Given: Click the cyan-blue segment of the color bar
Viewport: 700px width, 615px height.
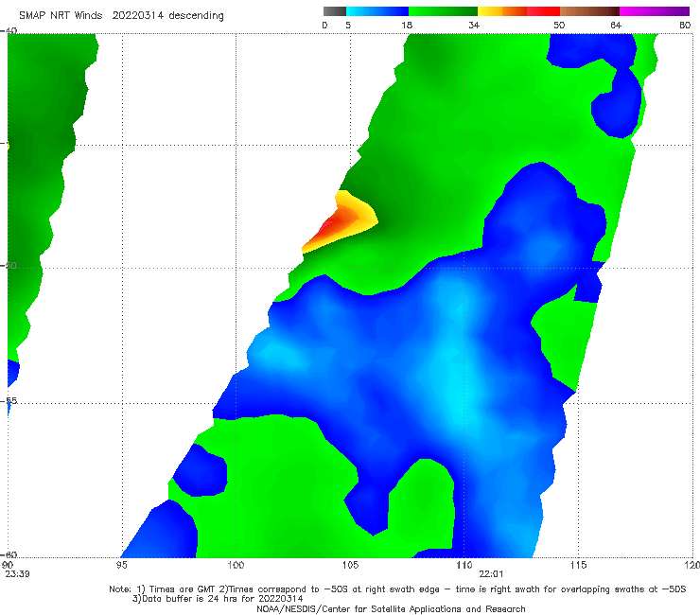Looking at the screenshot, I should coord(377,11).
